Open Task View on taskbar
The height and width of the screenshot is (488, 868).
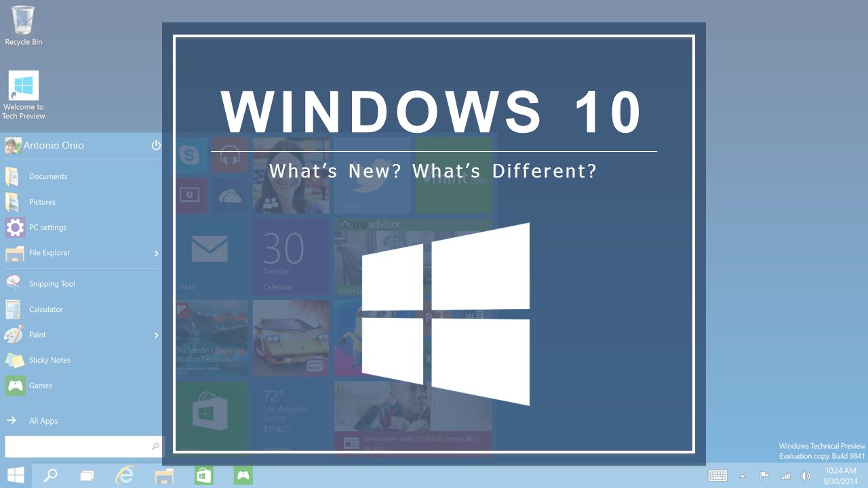87,476
